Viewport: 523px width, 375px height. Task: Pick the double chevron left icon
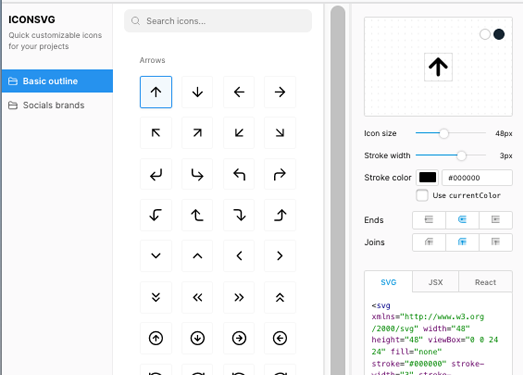197,297
